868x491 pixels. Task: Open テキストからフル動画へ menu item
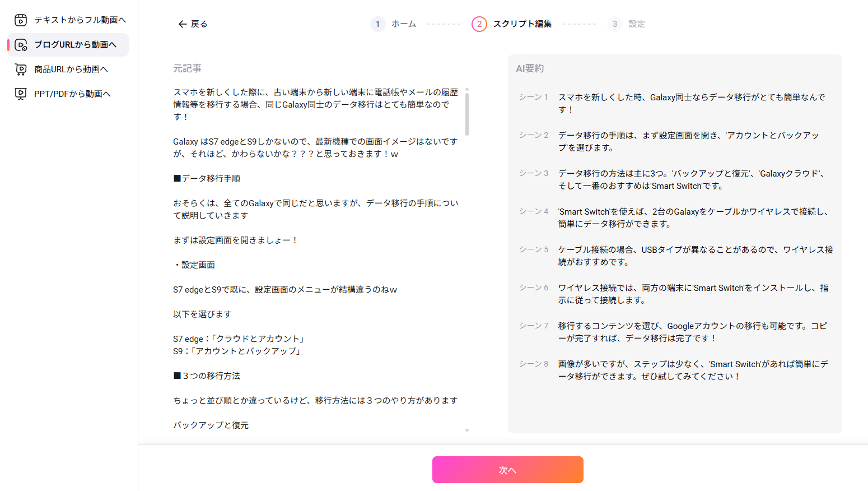80,20
